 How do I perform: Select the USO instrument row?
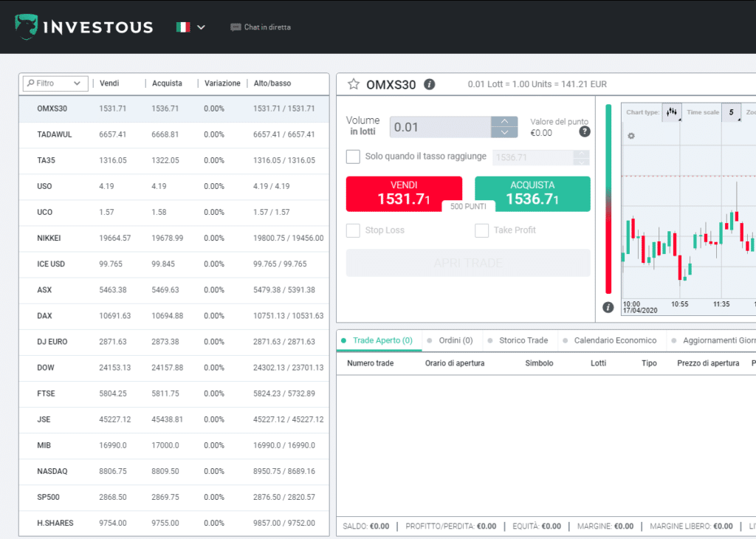(x=174, y=187)
